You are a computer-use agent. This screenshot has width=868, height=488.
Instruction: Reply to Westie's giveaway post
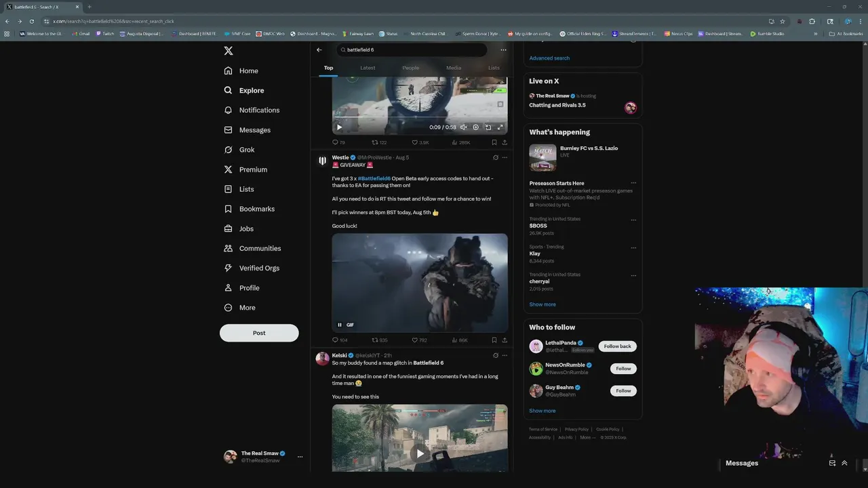(x=340, y=340)
